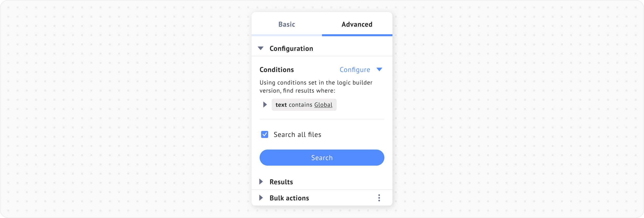644x218 pixels.
Task: Click the Conditions heading label
Action: [276, 70]
